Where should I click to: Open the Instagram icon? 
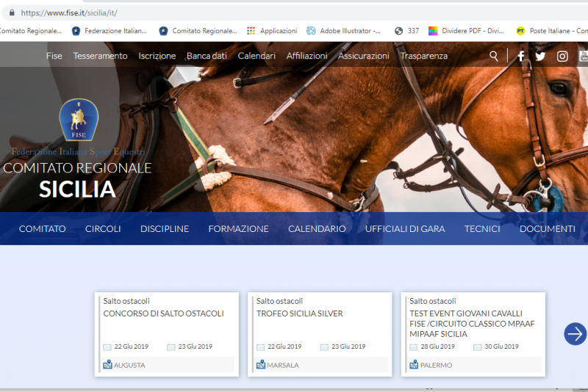(x=562, y=57)
